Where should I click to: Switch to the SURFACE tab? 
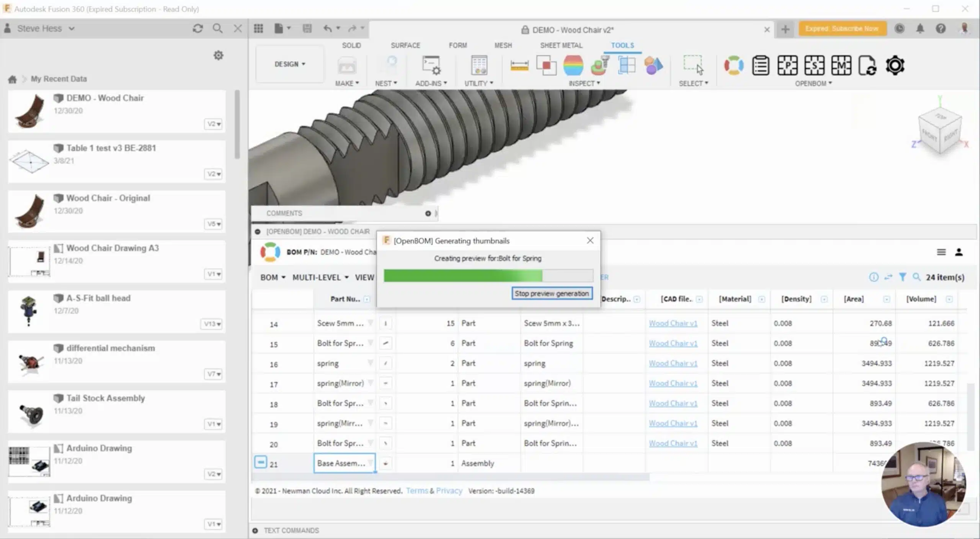(x=405, y=45)
